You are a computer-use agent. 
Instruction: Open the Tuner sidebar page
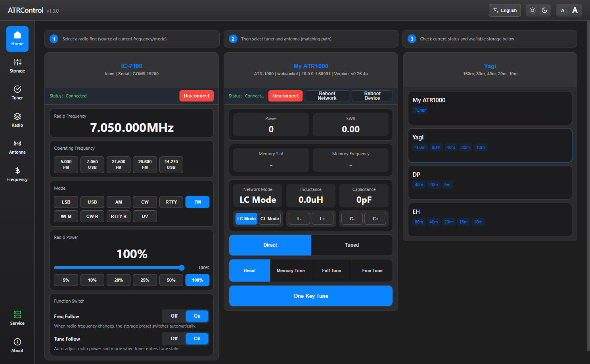click(x=17, y=93)
